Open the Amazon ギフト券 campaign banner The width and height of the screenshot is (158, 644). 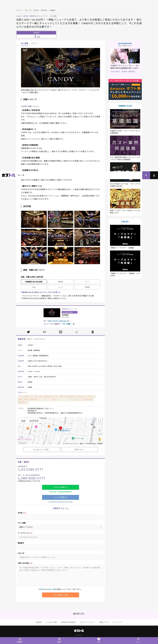coord(125,89)
